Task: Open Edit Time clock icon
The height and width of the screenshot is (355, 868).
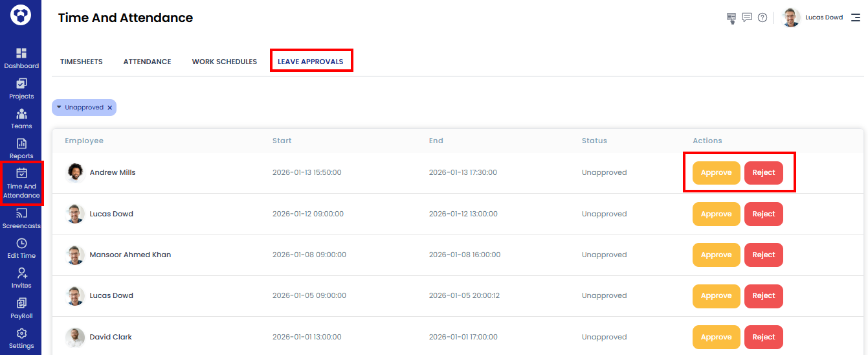Action: pyautogui.click(x=21, y=244)
